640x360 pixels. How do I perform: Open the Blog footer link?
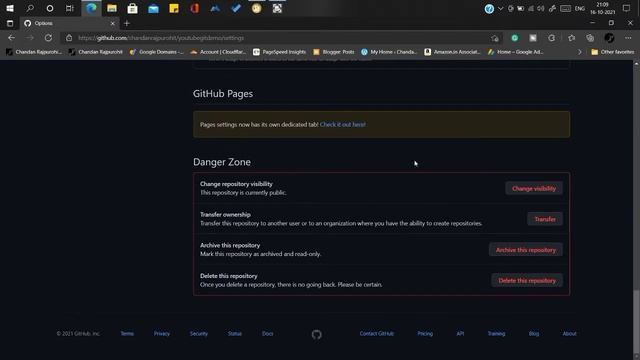(x=534, y=333)
